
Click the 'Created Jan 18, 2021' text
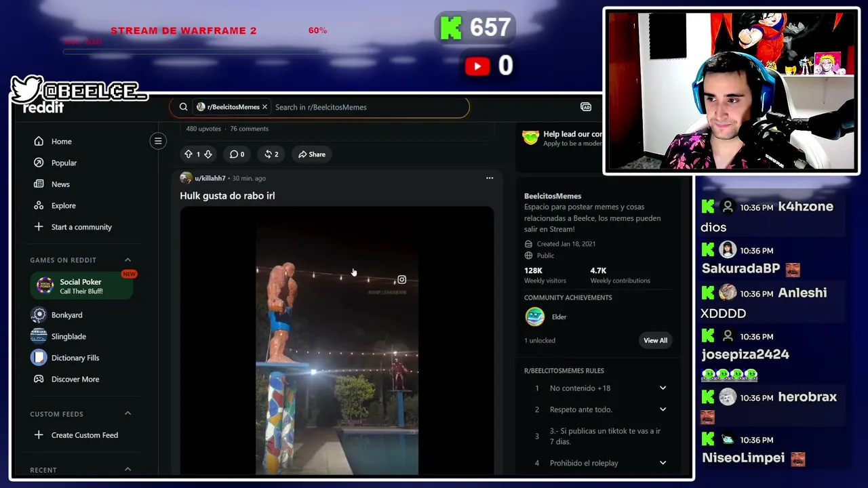coord(566,244)
